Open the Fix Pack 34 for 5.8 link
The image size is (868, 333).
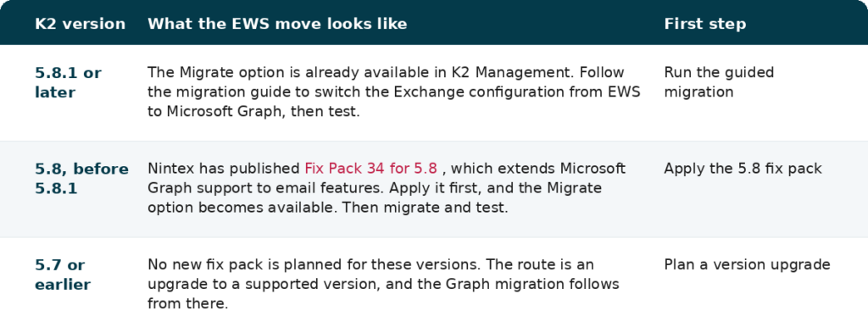pos(371,168)
